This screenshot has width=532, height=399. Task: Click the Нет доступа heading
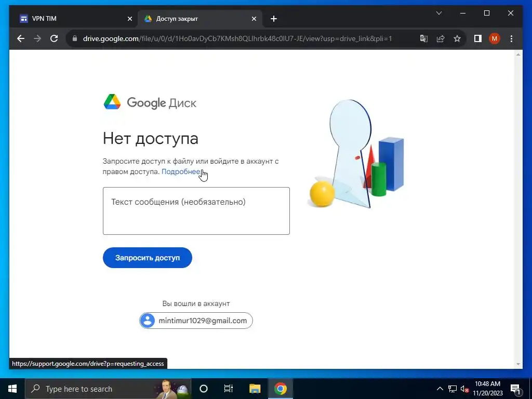[150, 138]
